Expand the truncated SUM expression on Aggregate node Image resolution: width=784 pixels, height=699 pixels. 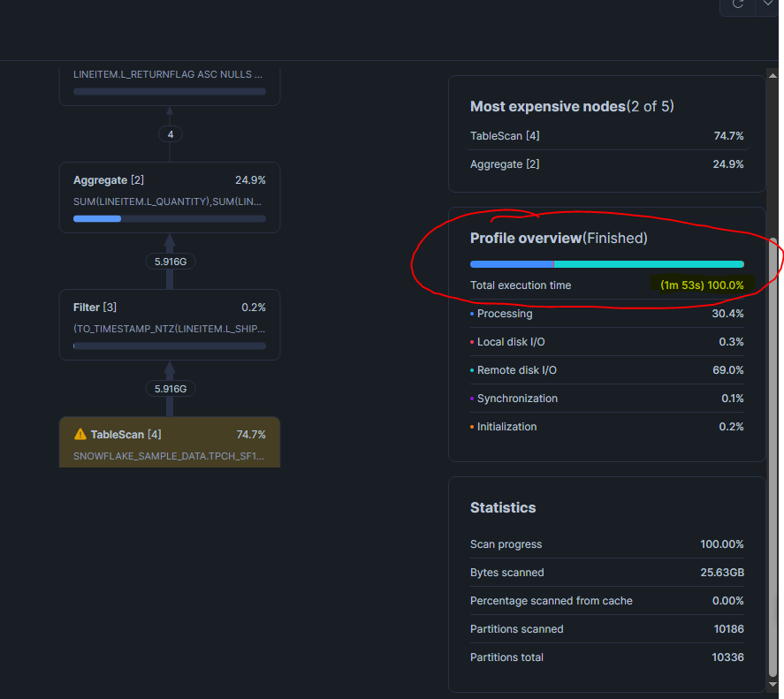(x=168, y=201)
